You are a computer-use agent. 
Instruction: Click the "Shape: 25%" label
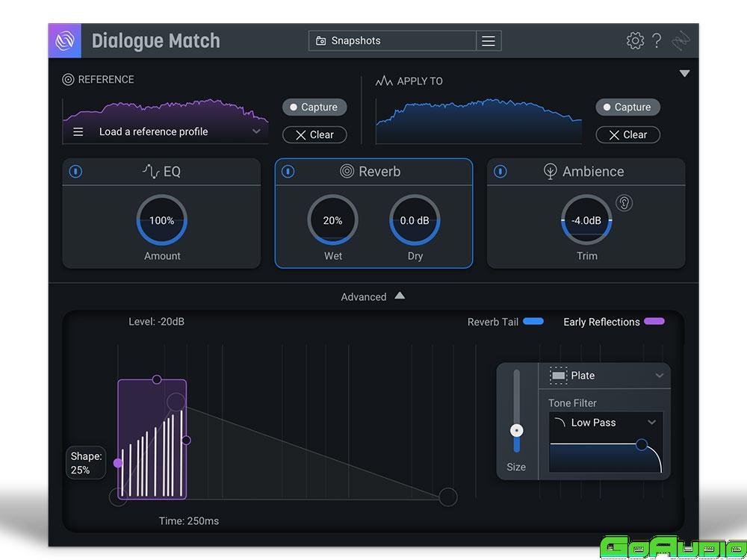click(x=86, y=463)
